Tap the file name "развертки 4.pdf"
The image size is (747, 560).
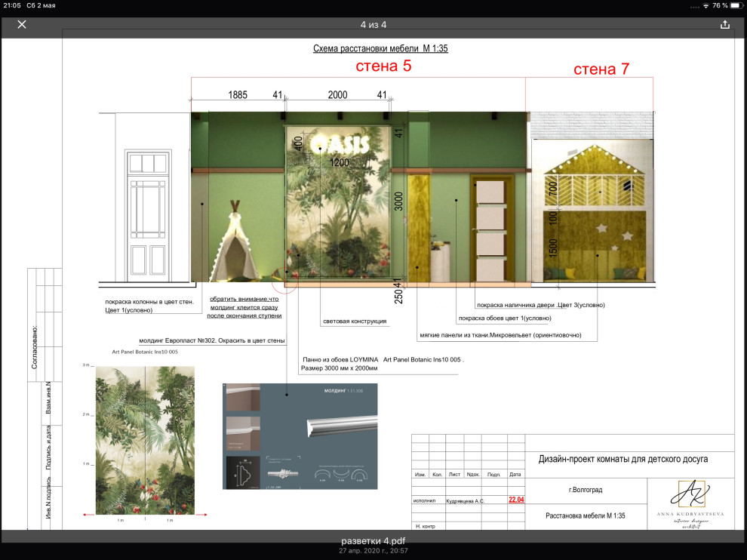tap(373, 541)
